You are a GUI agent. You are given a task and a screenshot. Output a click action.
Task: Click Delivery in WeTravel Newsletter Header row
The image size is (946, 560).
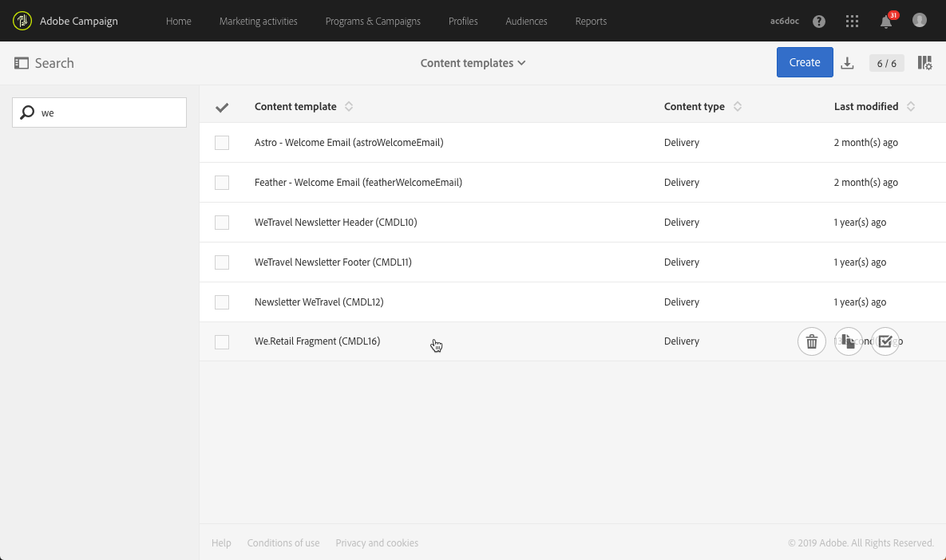click(x=682, y=222)
